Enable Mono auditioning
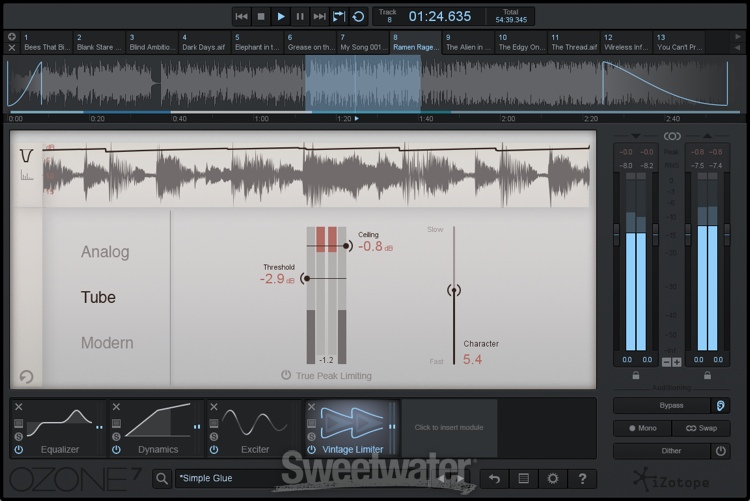The image size is (750, 501). [642, 428]
